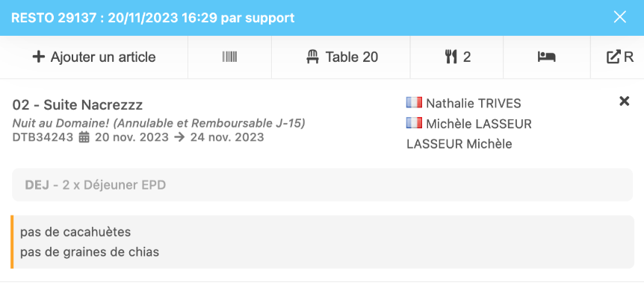Open the barcode scanner button
The image size is (644, 285).
[229, 57]
